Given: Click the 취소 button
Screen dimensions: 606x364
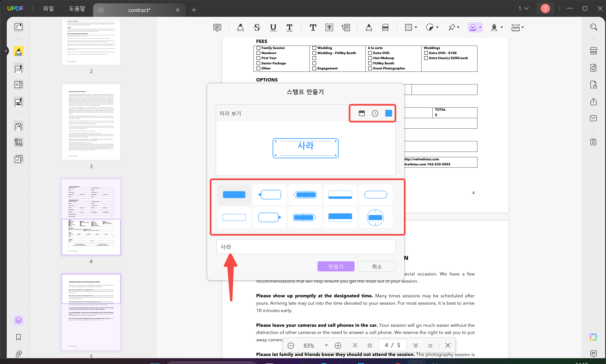Looking at the screenshot, I should (377, 266).
